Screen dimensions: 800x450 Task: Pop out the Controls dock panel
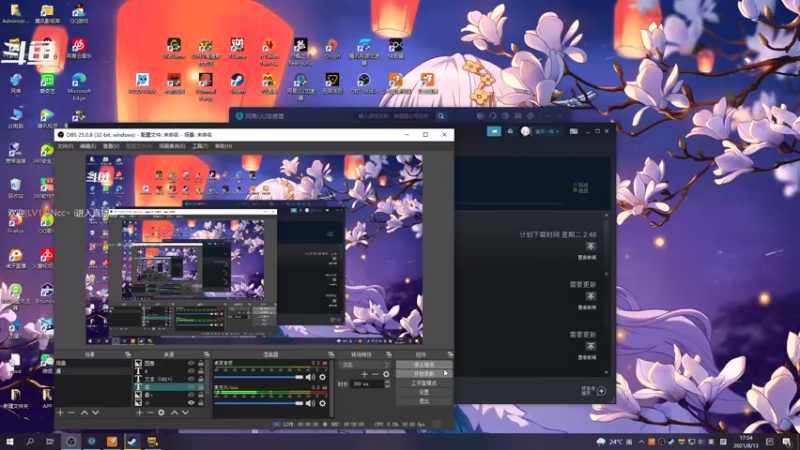(x=450, y=354)
